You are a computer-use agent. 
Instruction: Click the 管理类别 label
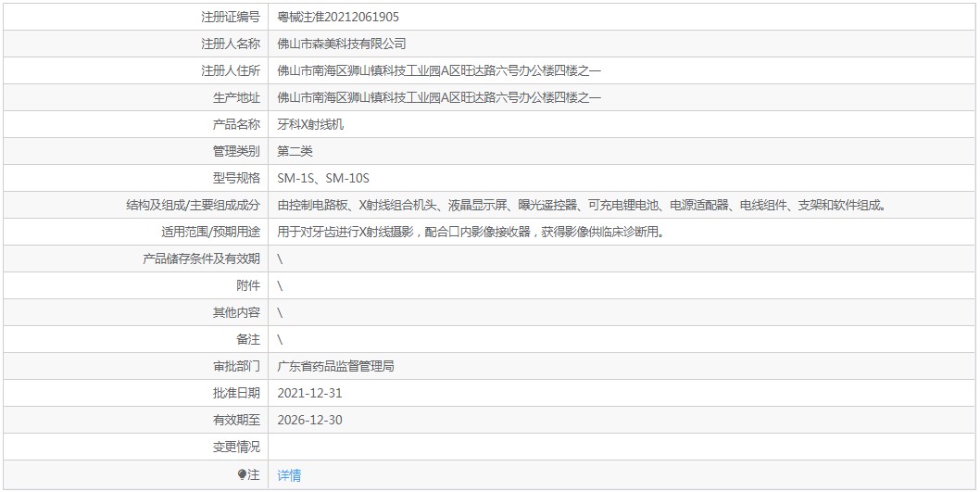click(236, 151)
